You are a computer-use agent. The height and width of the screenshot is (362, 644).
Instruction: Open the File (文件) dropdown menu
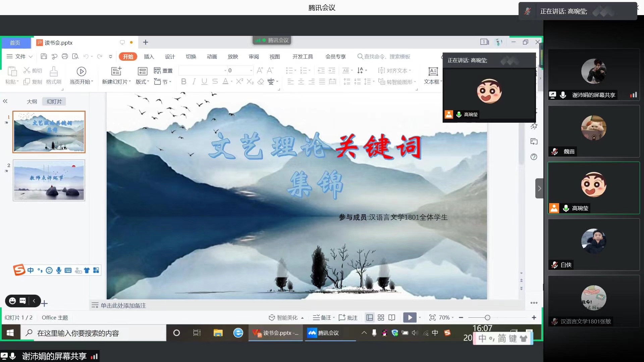pos(20,56)
